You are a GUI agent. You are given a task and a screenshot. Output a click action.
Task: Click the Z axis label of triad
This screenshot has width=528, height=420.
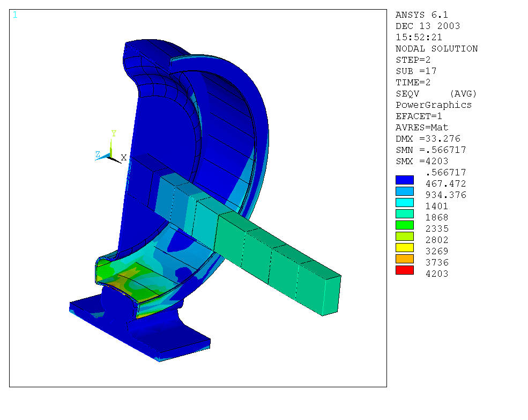(x=98, y=154)
